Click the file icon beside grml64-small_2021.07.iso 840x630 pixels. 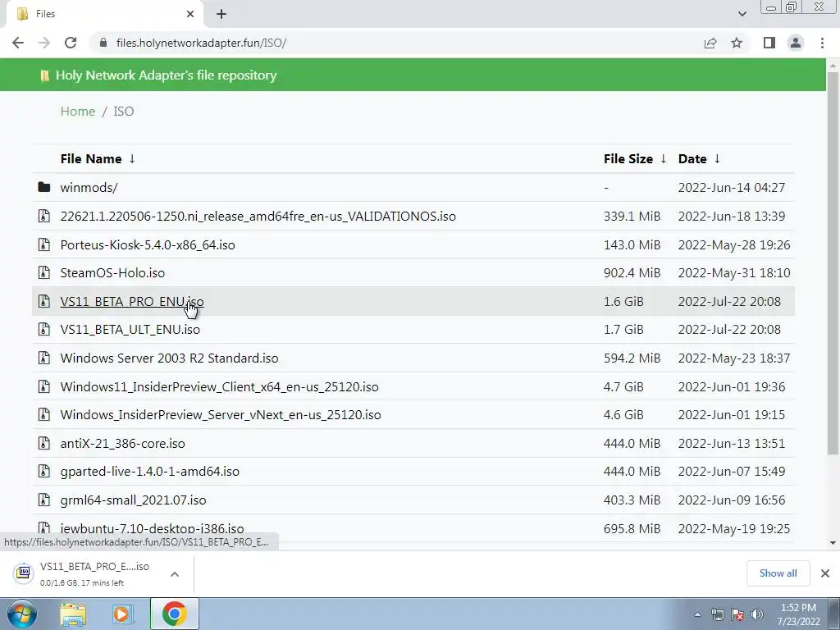[x=44, y=500]
